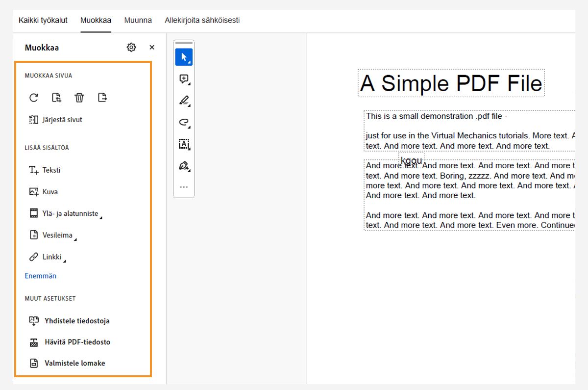Select the arrow selection tool
The width and height of the screenshot is (588, 390).
tap(184, 57)
